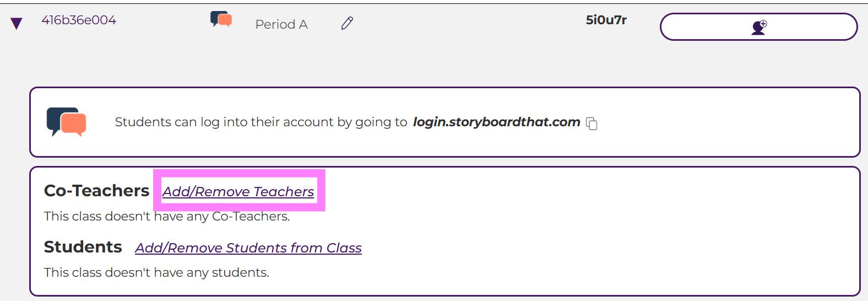
Task: Click the Co-Teachers heading
Action: [96, 191]
